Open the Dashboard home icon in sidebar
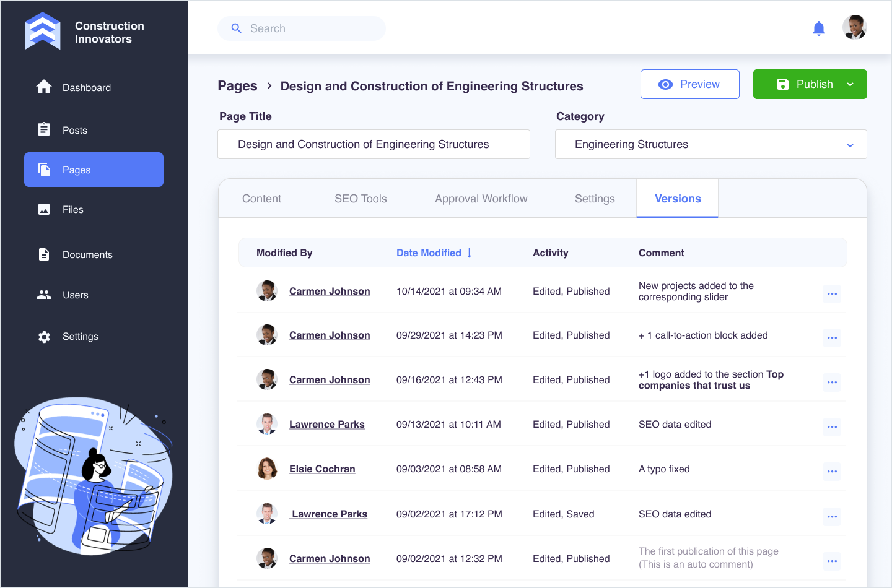Image resolution: width=892 pixels, height=588 pixels. click(x=44, y=87)
